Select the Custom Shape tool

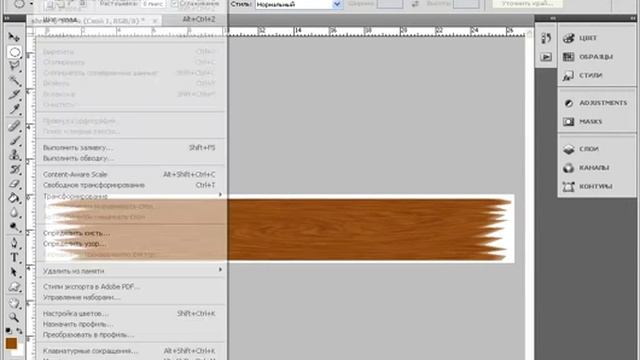(x=14, y=287)
